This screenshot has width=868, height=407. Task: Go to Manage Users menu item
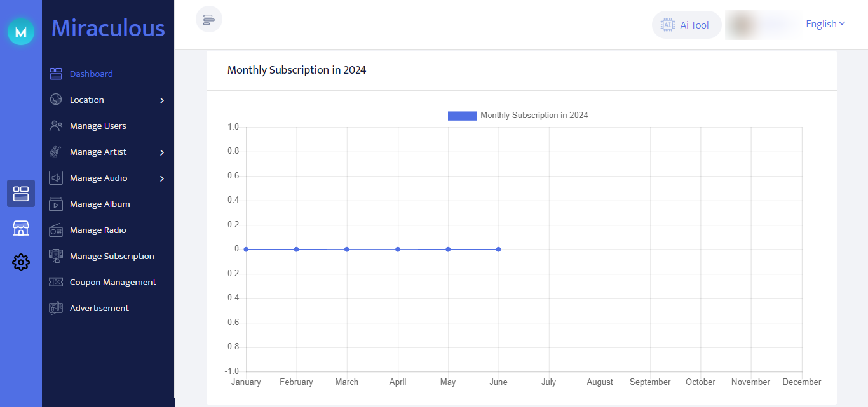pos(98,126)
